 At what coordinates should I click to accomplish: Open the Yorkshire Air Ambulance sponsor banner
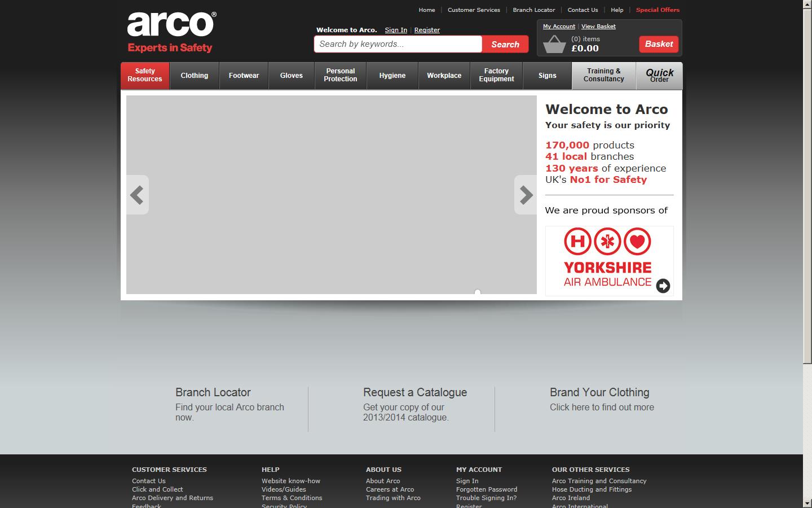609,261
